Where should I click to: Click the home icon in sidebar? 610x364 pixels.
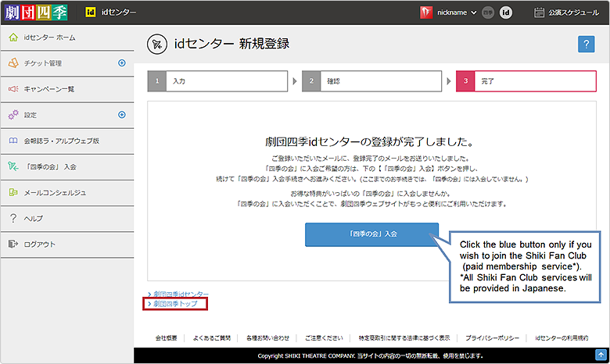pos(13,37)
